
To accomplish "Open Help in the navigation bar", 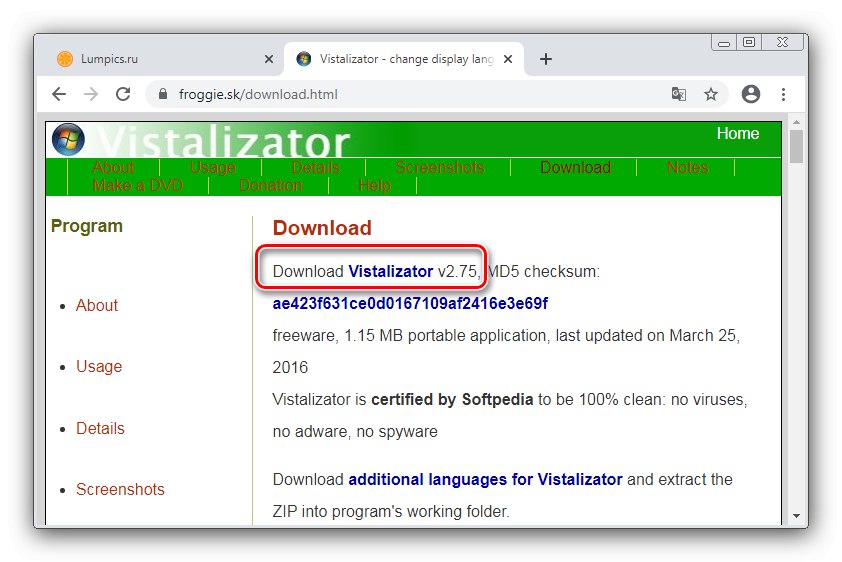I will [x=374, y=185].
